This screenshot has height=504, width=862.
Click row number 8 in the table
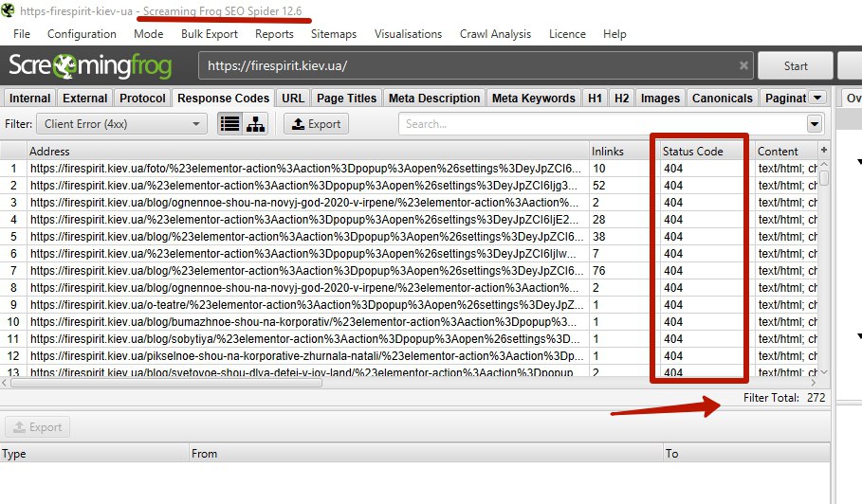(13, 288)
